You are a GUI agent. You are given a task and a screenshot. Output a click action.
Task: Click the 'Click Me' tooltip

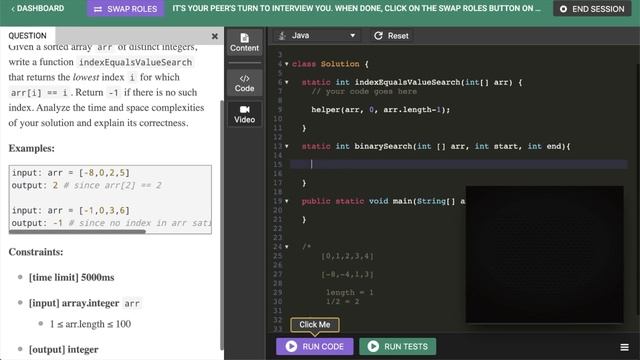315,324
